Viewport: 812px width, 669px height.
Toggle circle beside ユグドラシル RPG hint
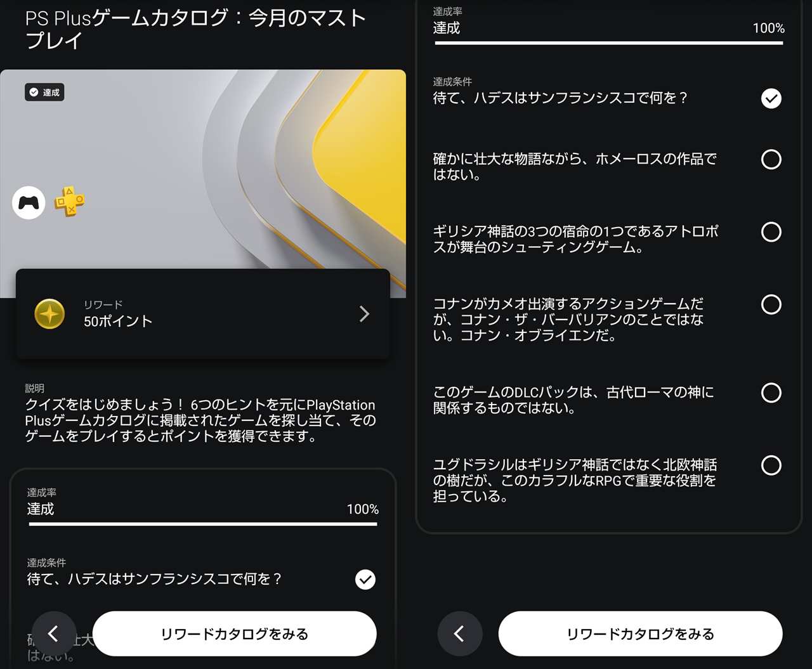(771, 465)
